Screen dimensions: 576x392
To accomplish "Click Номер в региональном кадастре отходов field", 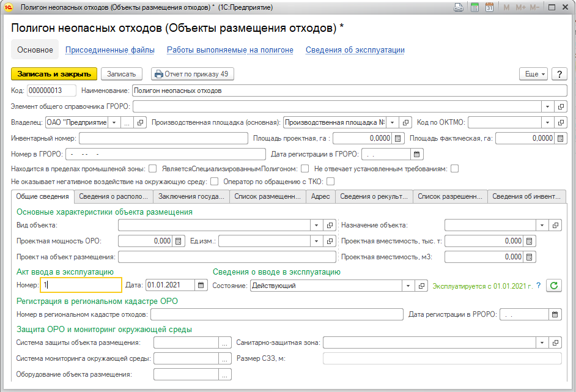I will coord(276,314).
